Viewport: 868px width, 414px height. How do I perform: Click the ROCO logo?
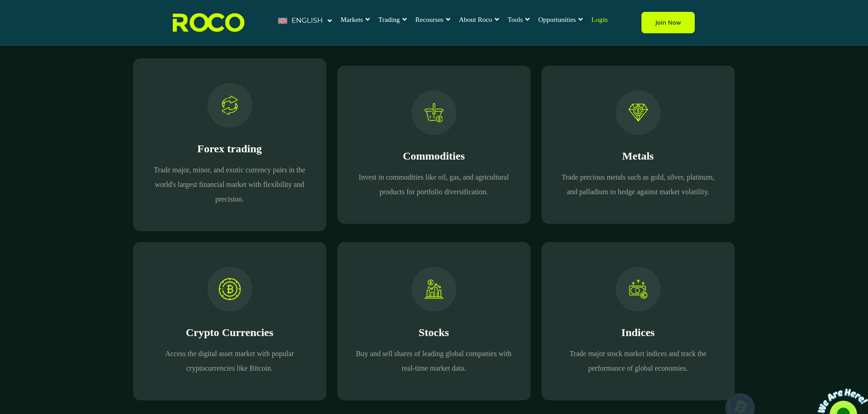click(x=208, y=22)
